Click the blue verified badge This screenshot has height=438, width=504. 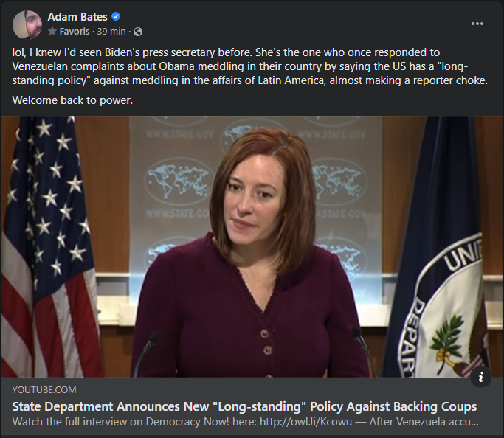(116, 16)
